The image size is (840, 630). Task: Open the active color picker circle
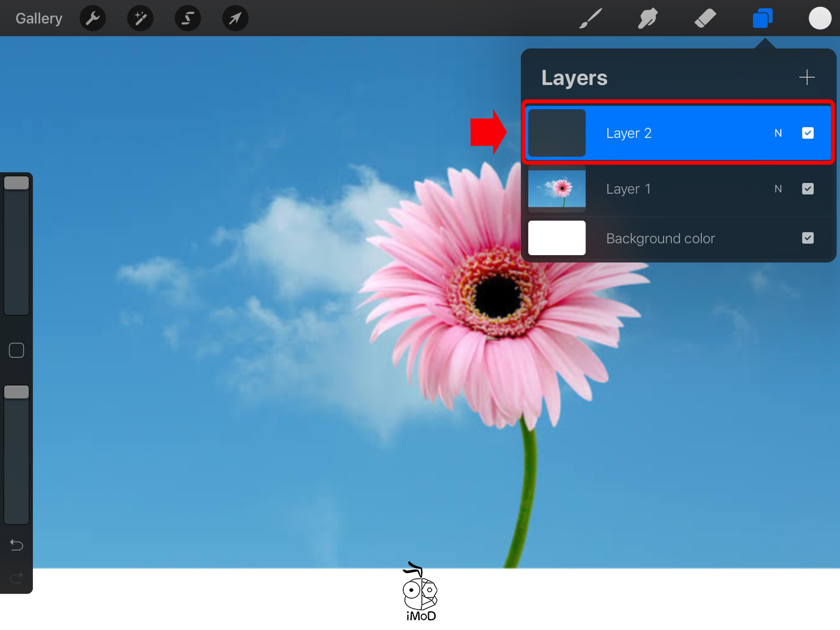point(820,18)
